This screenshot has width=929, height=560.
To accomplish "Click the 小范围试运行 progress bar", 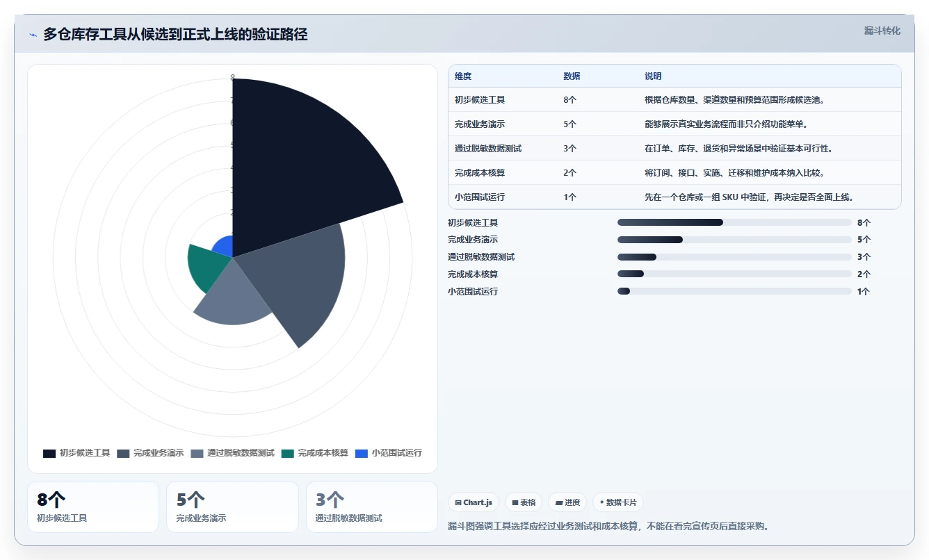I will (x=734, y=292).
